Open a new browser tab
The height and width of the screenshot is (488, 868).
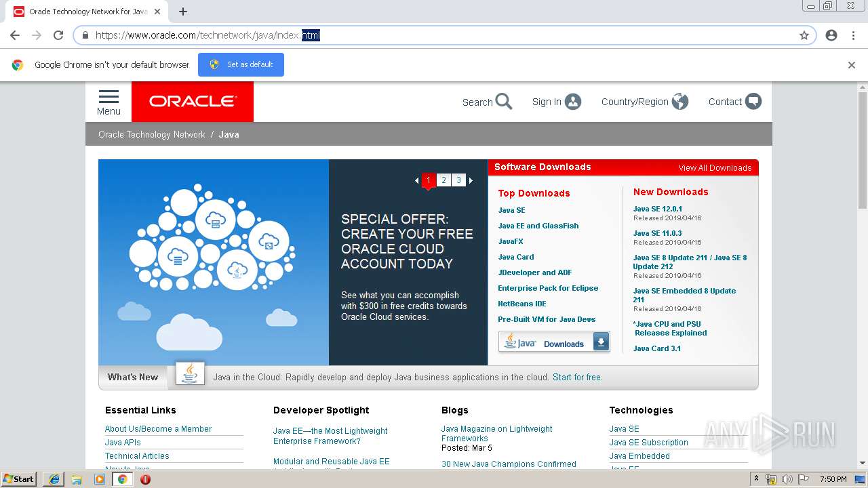coord(183,12)
